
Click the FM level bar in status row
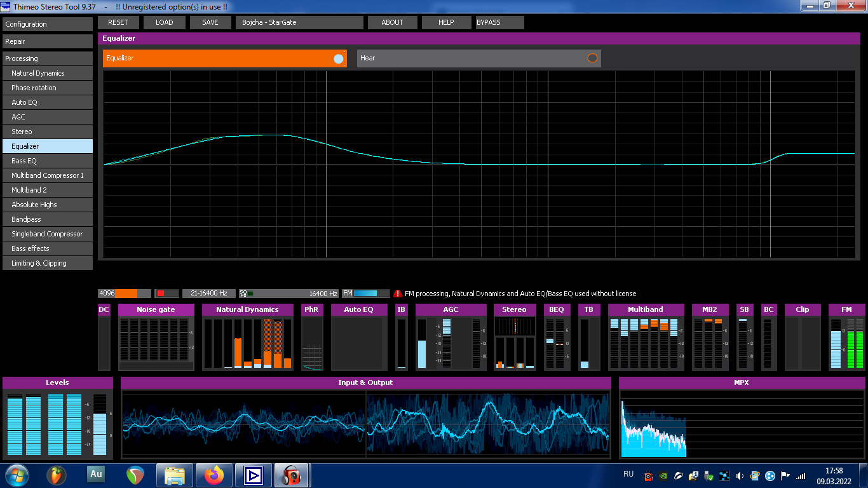[366, 294]
